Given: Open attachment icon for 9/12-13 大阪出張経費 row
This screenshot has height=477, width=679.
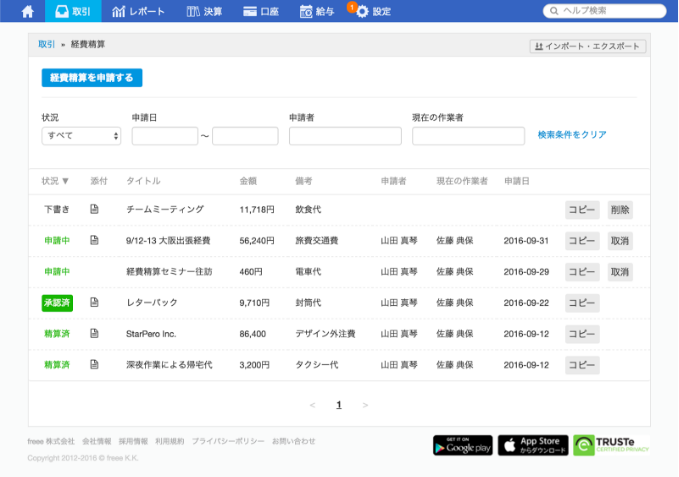Looking at the screenshot, I should click(x=95, y=241).
